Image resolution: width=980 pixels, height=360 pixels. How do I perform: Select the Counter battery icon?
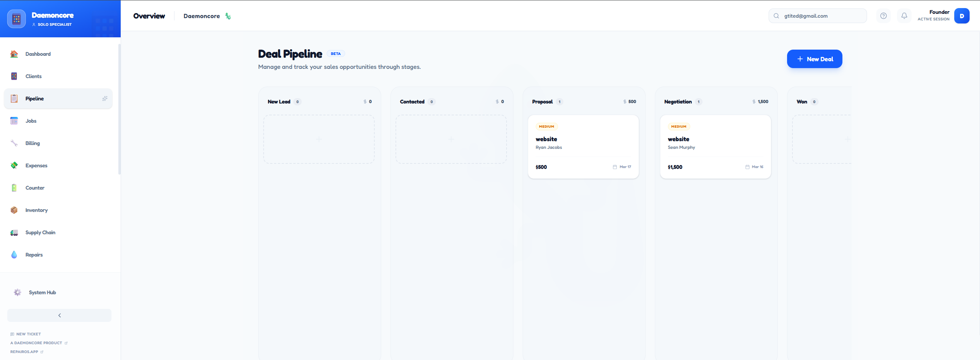point(15,188)
